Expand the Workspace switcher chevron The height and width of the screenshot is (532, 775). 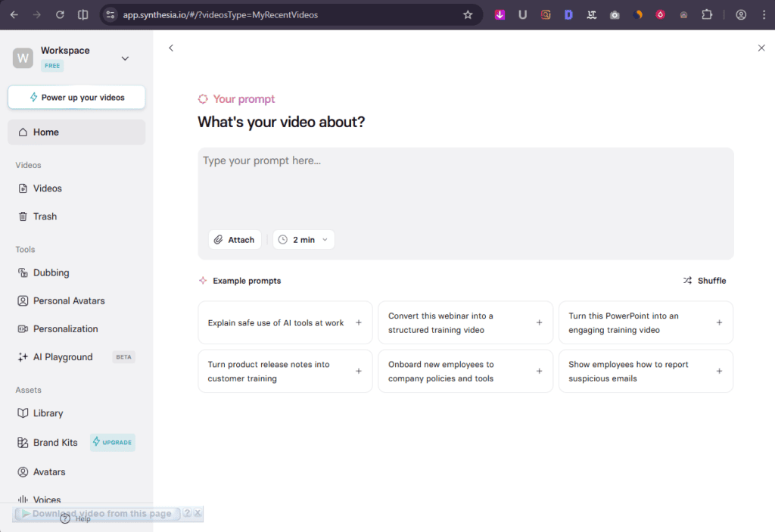click(125, 58)
